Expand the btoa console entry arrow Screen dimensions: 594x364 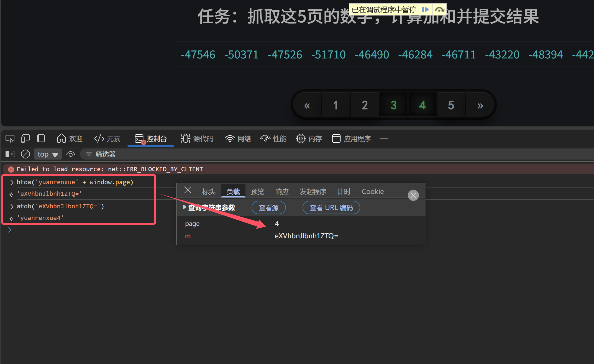(x=12, y=182)
